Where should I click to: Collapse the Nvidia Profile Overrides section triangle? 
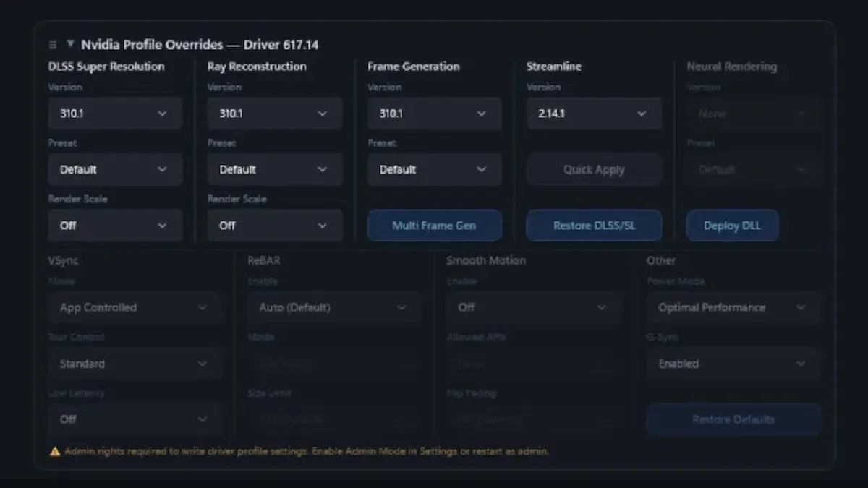(70, 44)
